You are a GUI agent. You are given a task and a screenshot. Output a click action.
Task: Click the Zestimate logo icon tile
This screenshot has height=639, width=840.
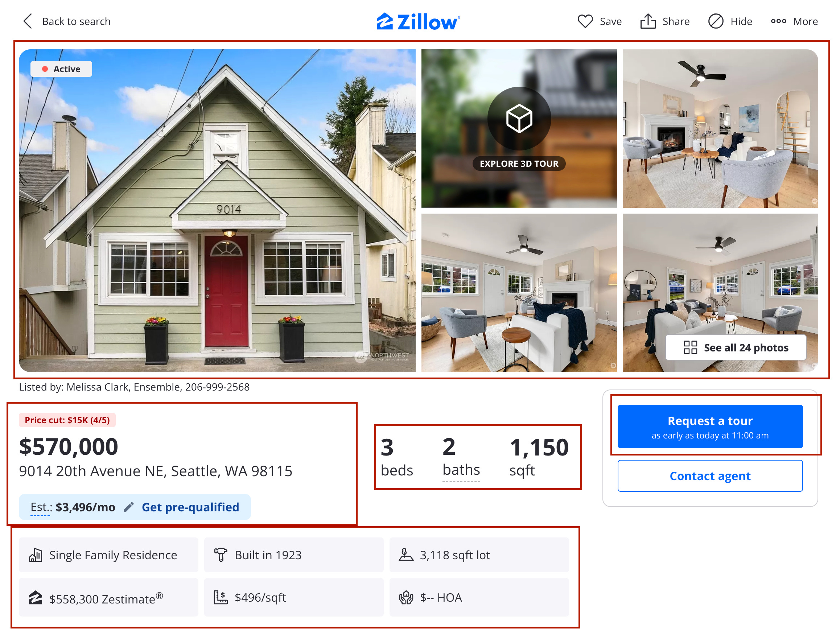[x=108, y=597]
